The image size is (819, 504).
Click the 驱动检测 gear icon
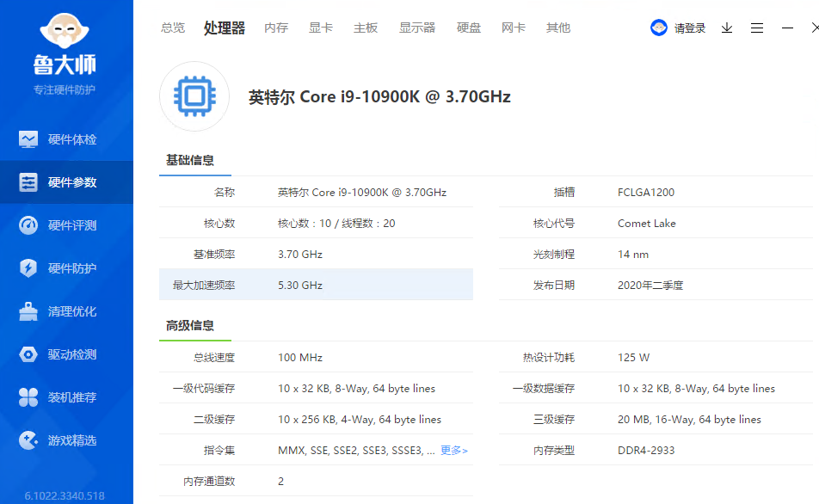(x=28, y=354)
